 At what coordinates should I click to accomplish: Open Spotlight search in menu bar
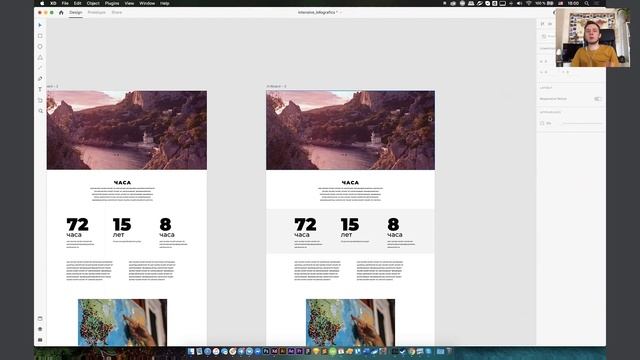tap(587, 3)
